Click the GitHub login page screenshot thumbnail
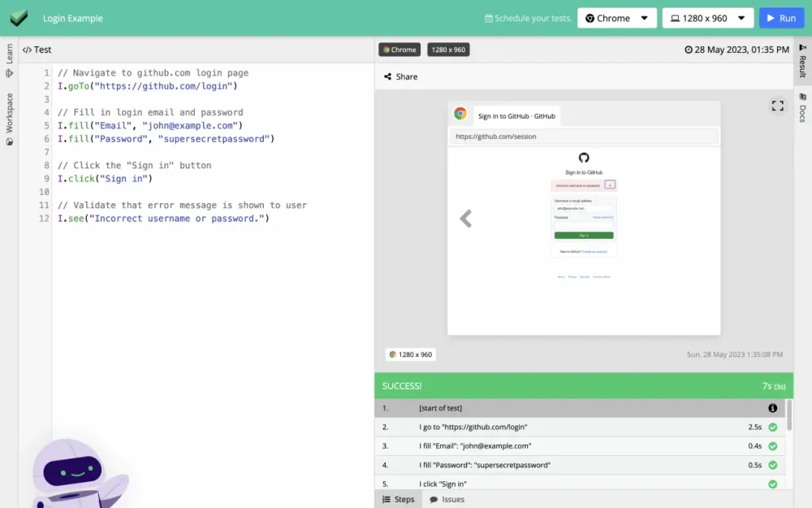812x508 pixels. (x=584, y=241)
